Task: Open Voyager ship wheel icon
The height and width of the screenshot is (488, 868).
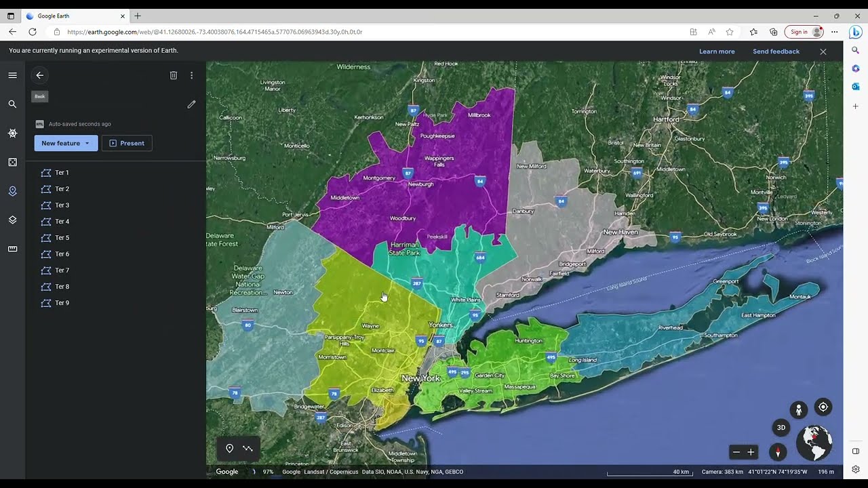Action: coord(12,134)
